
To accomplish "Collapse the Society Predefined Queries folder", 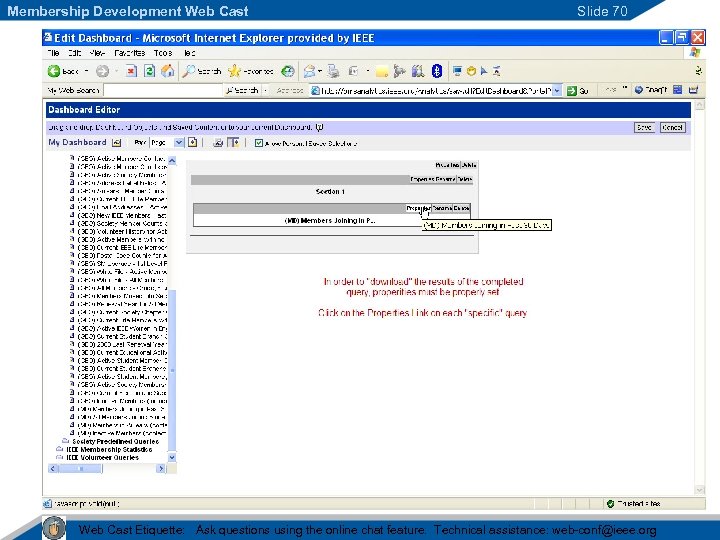I will point(66,441).
